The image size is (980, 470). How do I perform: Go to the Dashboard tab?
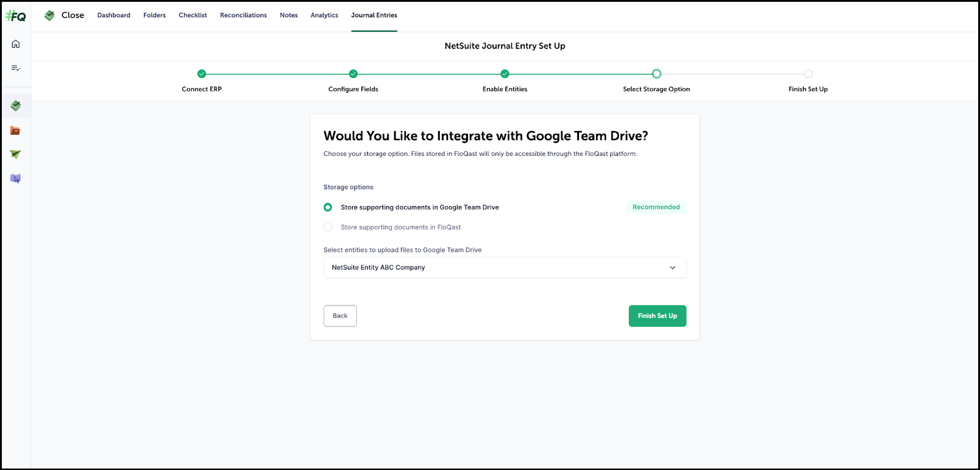pyautogui.click(x=113, y=15)
